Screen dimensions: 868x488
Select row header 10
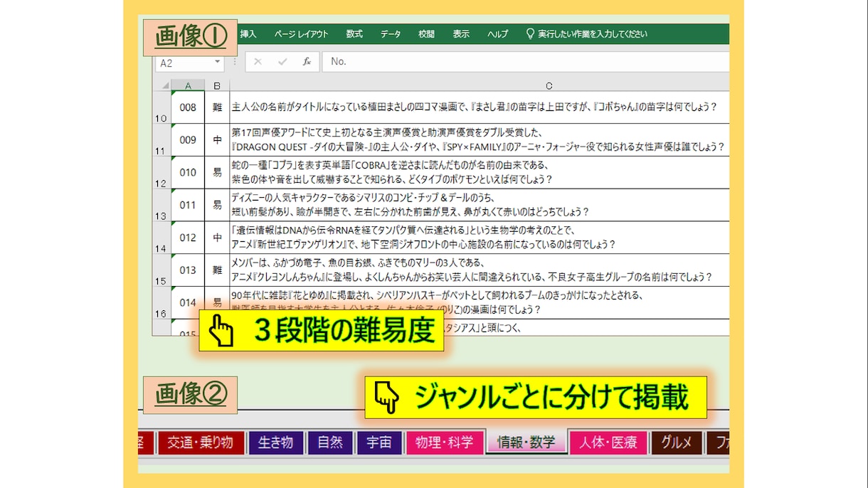pos(162,107)
